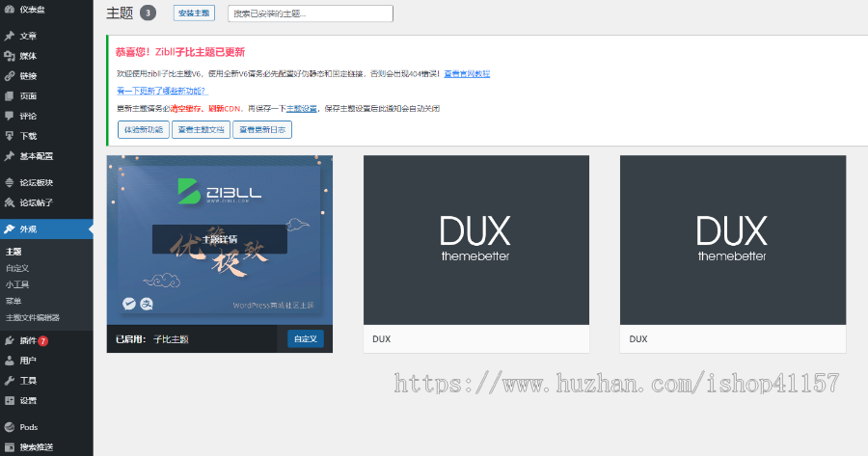The image size is (868, 456).
Task: Open the 媒体 media icon
Action: pos(10,56)
